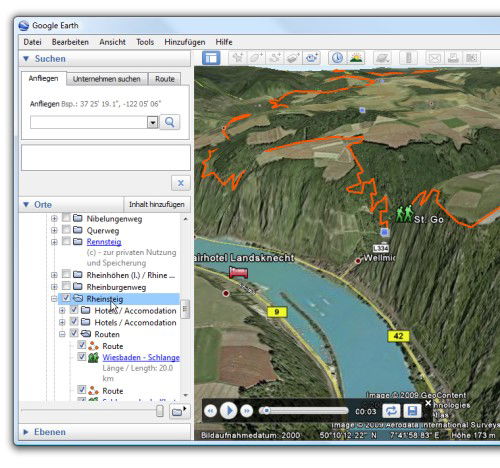The image size is (500, 468).
Task: Add a path using the toolbar icon
Action: 275,58
